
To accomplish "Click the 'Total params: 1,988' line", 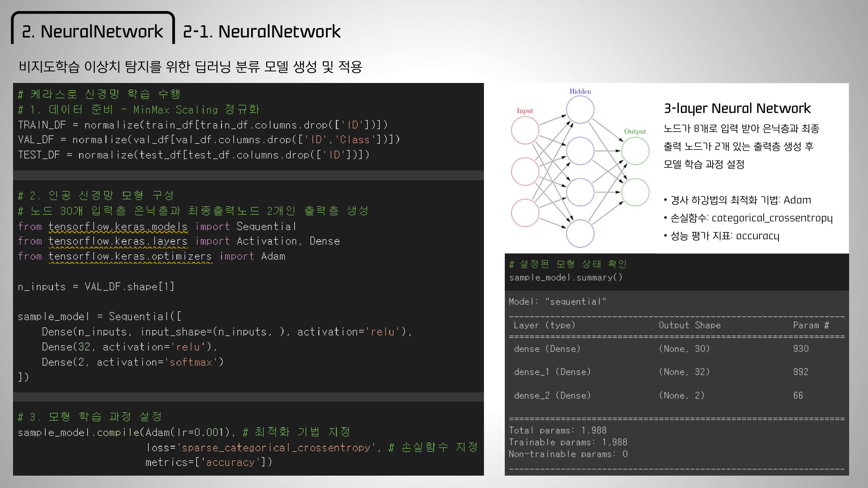I will (558, 430).
